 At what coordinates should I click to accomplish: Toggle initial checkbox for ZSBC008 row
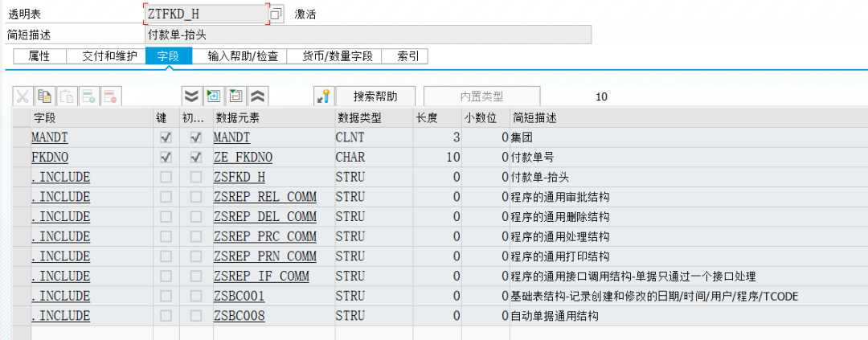click(196, 316)
